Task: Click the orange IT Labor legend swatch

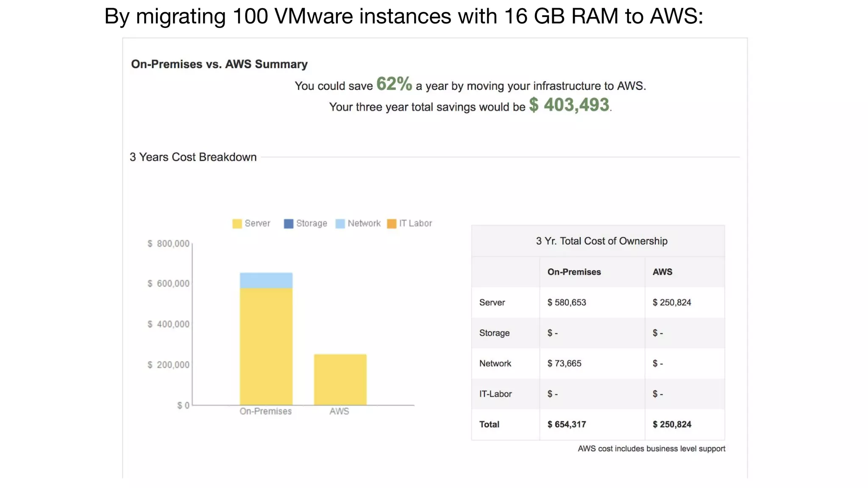Action: [x=392, y=224]
